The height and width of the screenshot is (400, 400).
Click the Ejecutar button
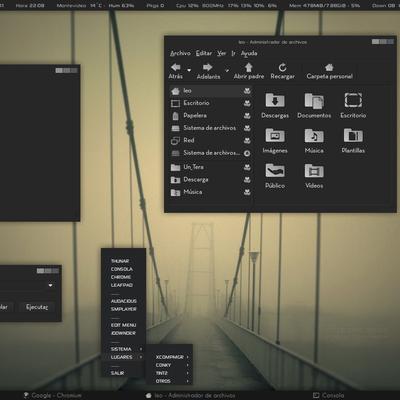coord(37,307)
